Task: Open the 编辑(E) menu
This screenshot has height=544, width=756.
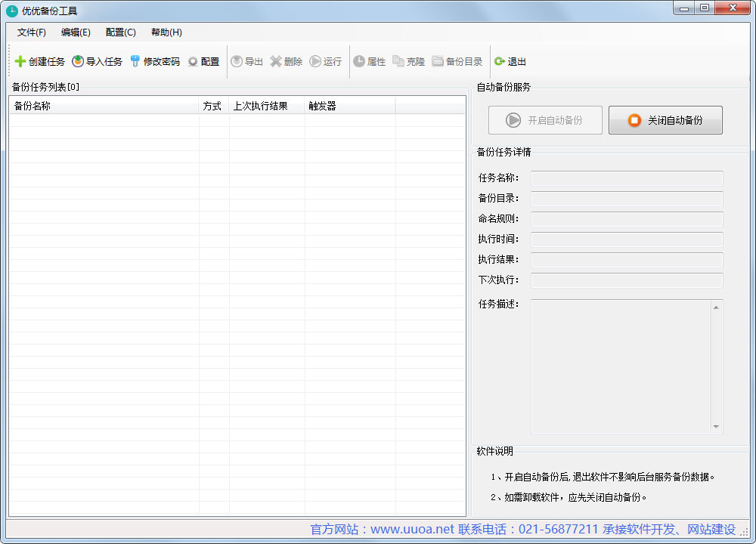Action: 76,32
